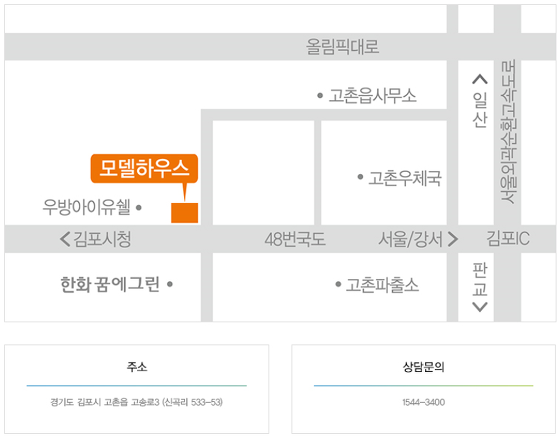Click the up arrow above 일산

tap(480, 79)
